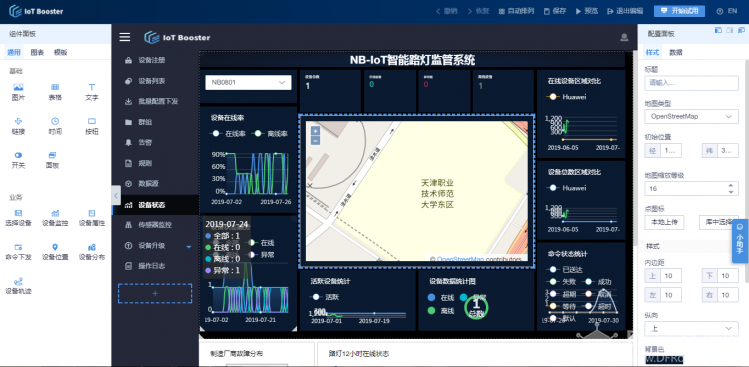Toggle 失败 legend in 命令状态统计

562,282
